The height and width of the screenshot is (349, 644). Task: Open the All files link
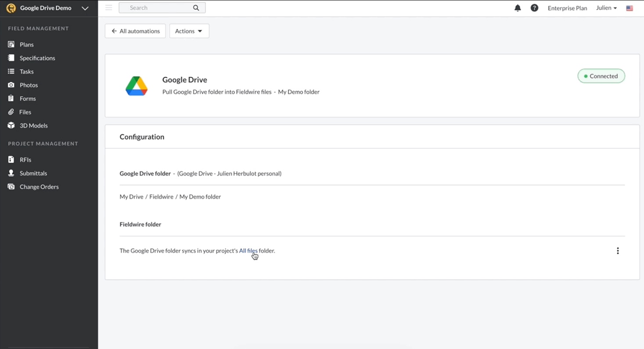point(248,251)
